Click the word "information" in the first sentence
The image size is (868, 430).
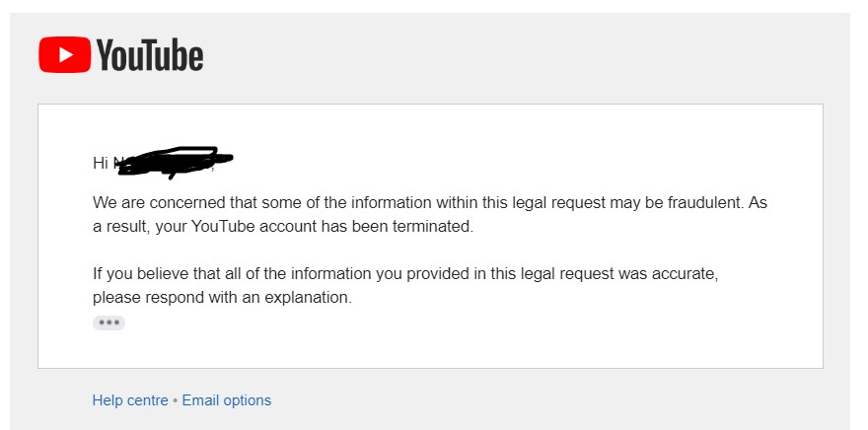pyautogui.click(x=392, y=202)
